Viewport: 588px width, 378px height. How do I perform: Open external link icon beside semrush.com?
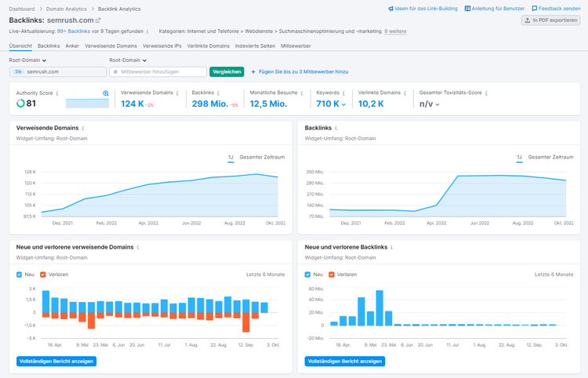pos(98,20)
